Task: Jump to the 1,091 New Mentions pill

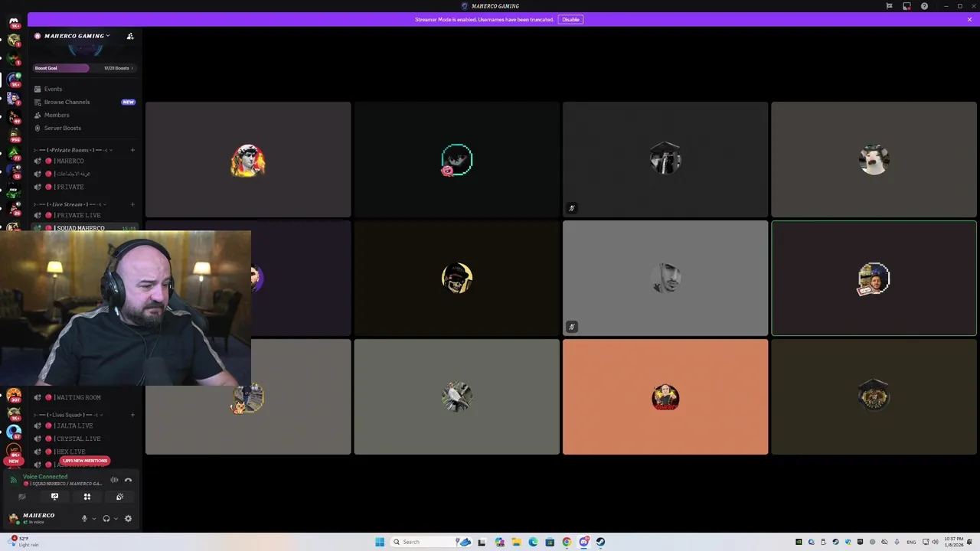Action: click(x=85, y=461)
